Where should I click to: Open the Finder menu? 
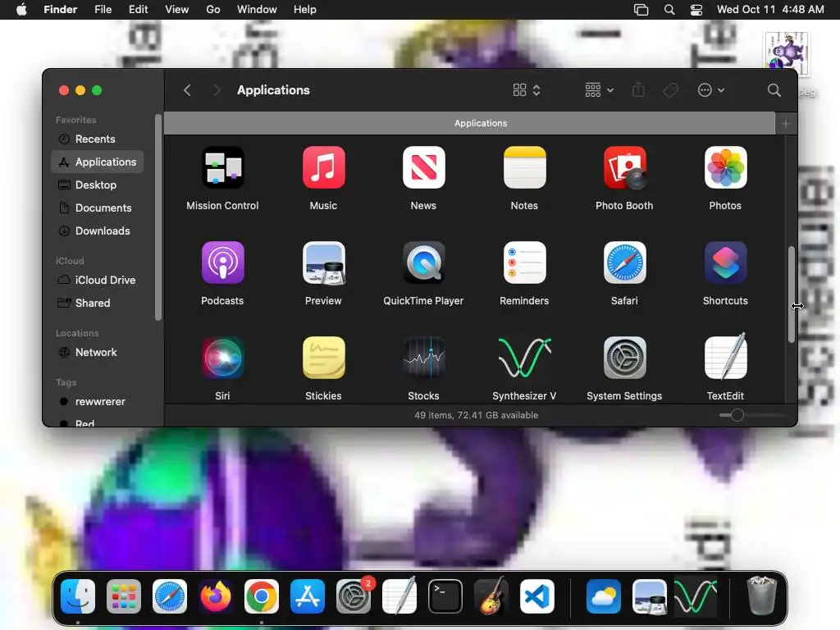(x=60, y=10)
